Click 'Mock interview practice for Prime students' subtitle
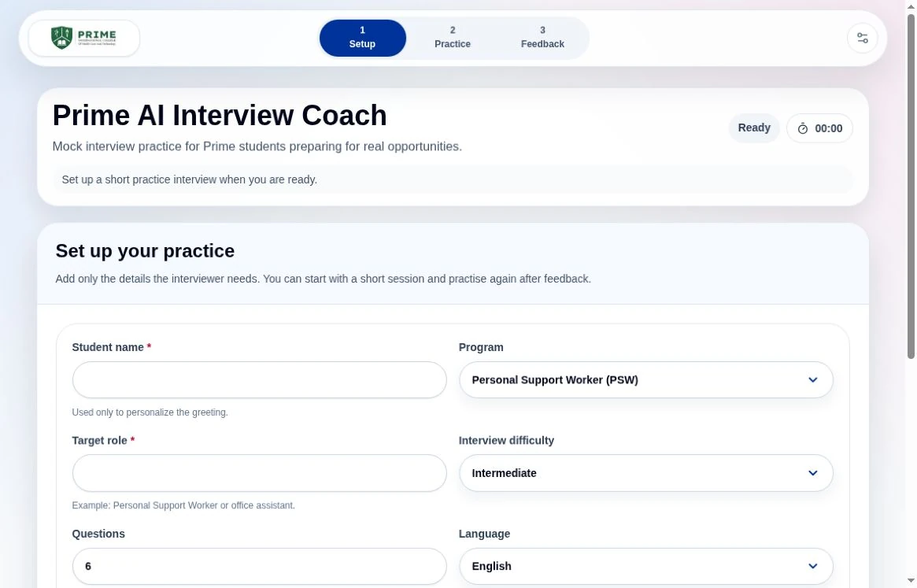Image resolution: width=917 pixels, height=588 pixels. [x=257, y=146]
